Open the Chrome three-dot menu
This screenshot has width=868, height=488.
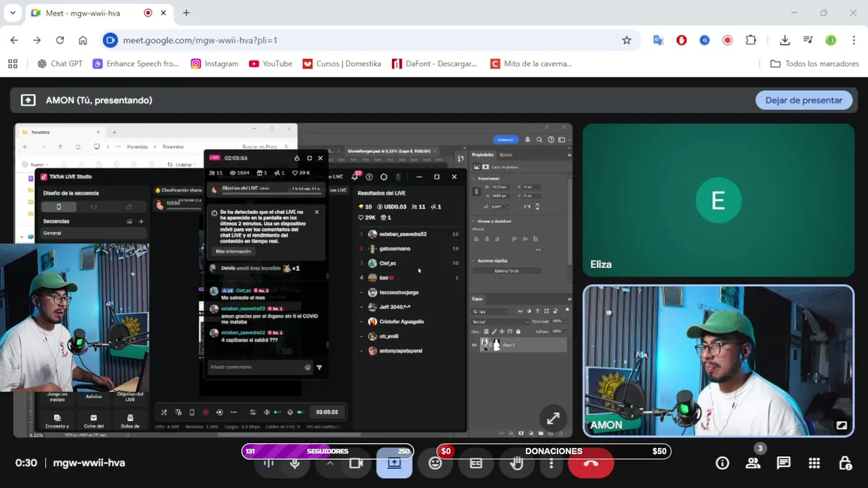click(853, 40)
